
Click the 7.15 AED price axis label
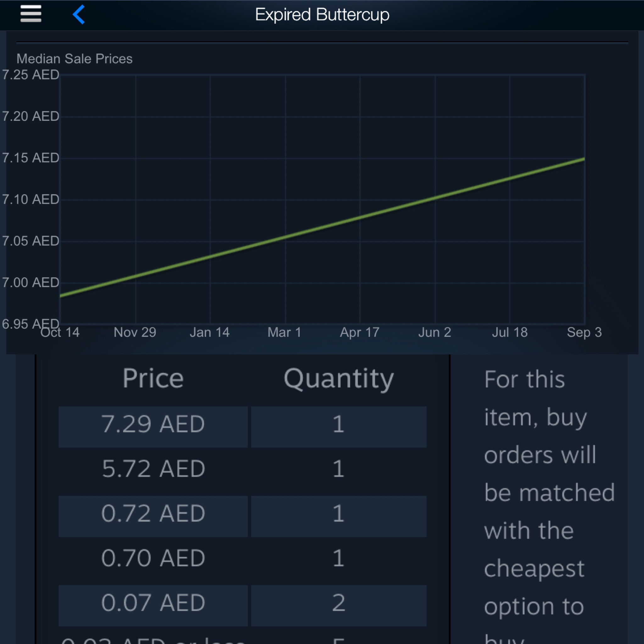click(x=31, y=158)
